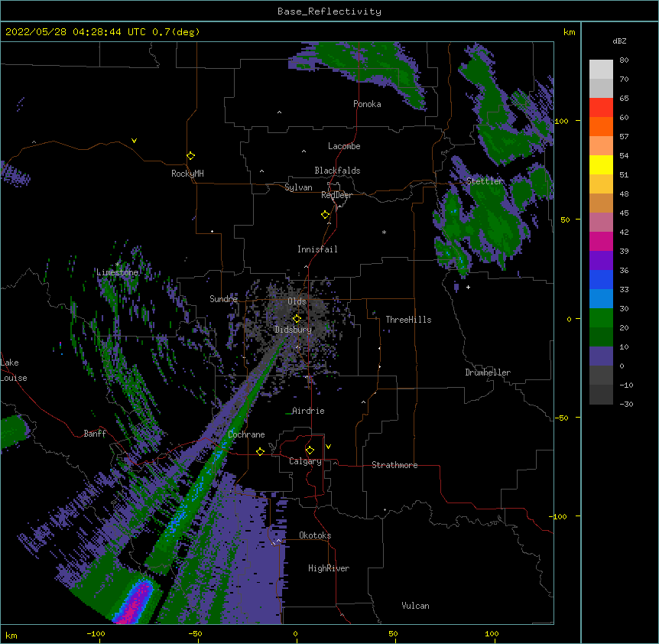Click the Innisfail city label
The image size is (659, 644).
click(317, 249)
